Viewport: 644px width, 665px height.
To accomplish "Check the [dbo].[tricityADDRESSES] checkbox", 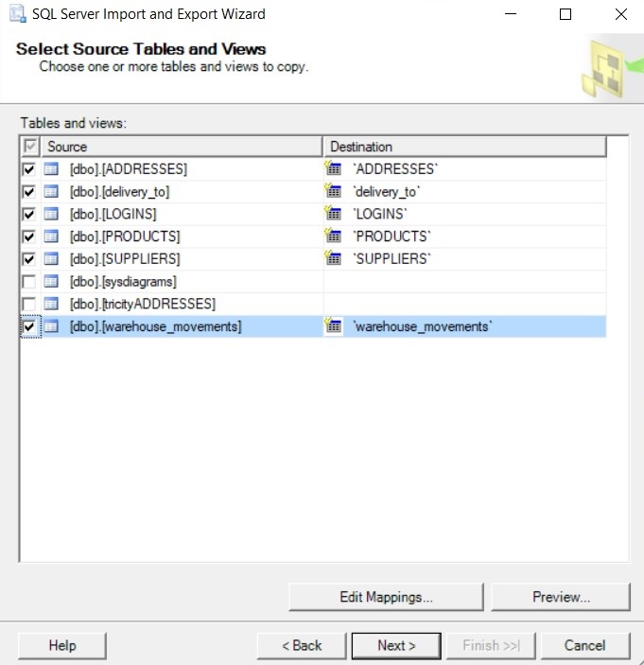I will click(29, 304).
